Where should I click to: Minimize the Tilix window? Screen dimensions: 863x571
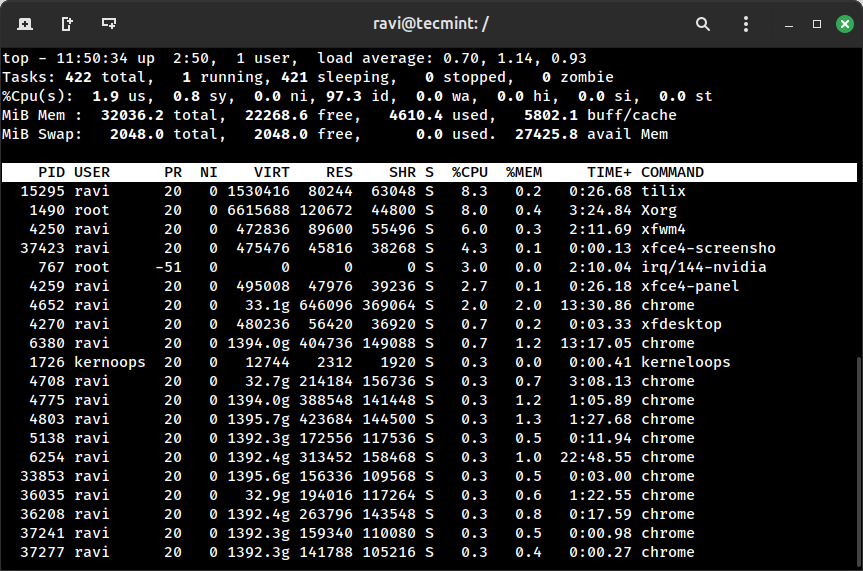tap(791, 23)
